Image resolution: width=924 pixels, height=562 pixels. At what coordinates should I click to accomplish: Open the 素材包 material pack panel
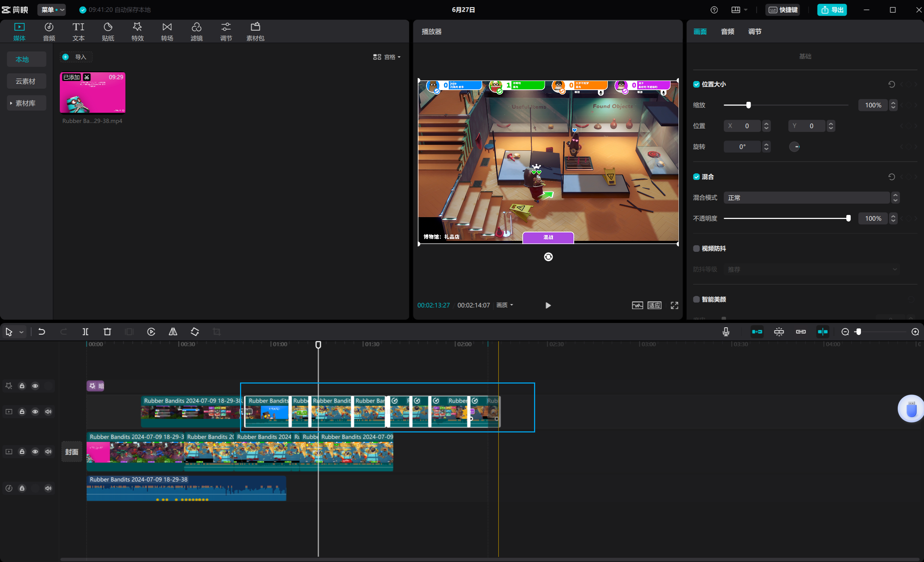click(x=255, y=31)
